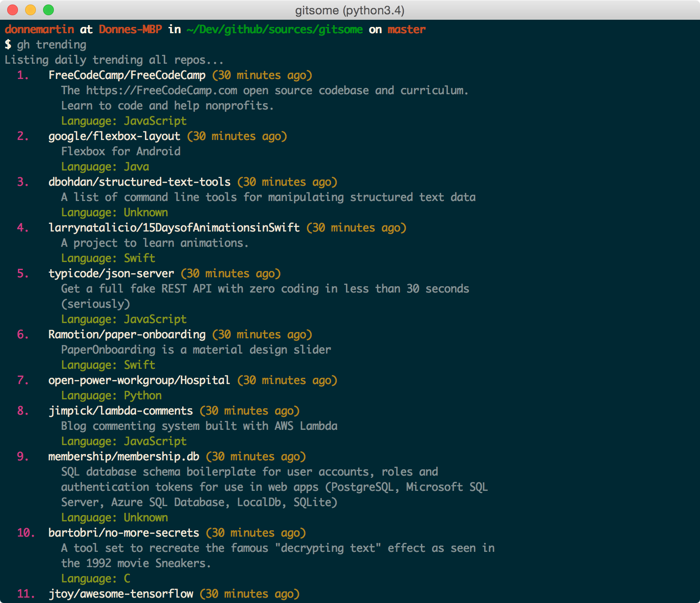Click 'Listing daily trending all repos...' line

coord(114,60)
